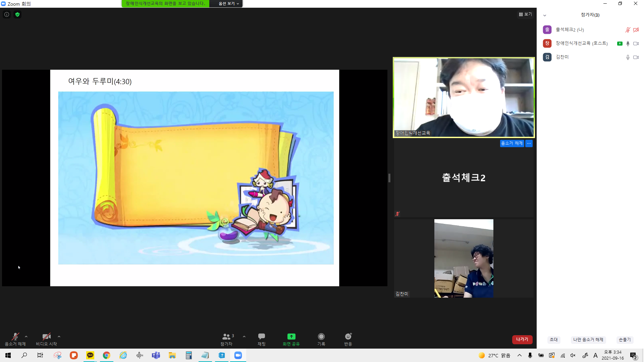Click 음소거 해제 button on 출석체크2 tile
The image size is (644, 362).
click(x=512, y=143)
